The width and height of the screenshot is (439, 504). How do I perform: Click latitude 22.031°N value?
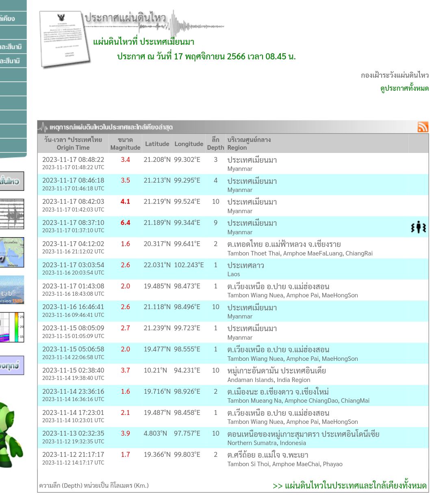click(x=157, y=265)
